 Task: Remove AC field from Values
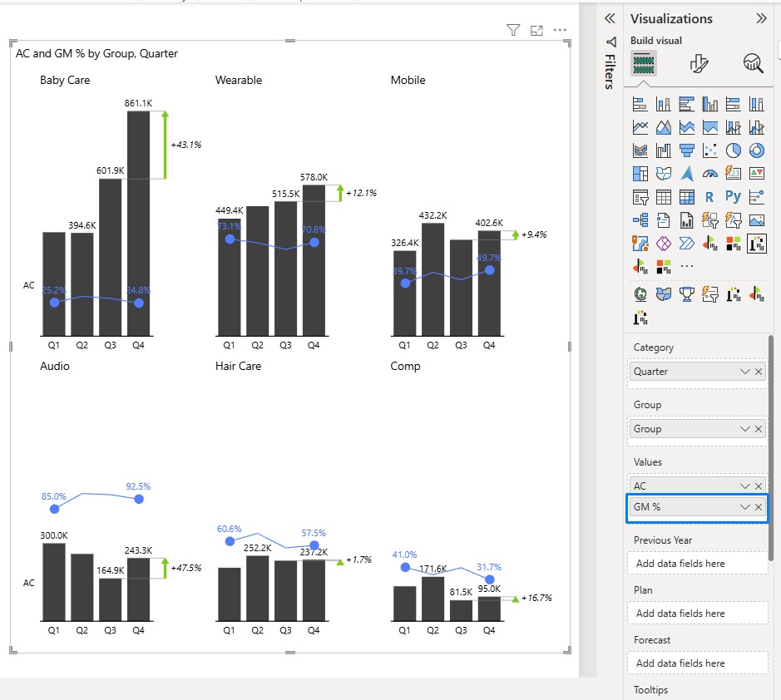click(759, 486)
